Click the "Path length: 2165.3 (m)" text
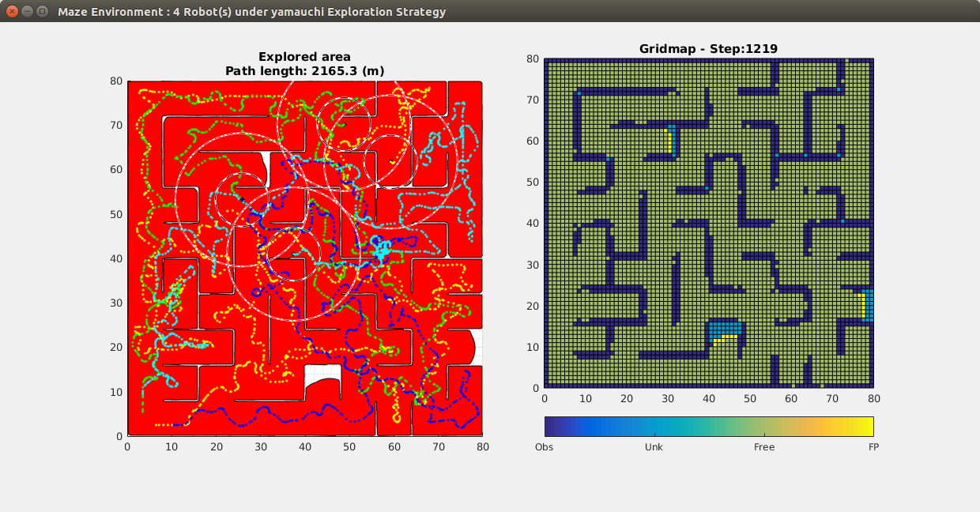This screenshot has height=512, width=980. pos(304,71)
